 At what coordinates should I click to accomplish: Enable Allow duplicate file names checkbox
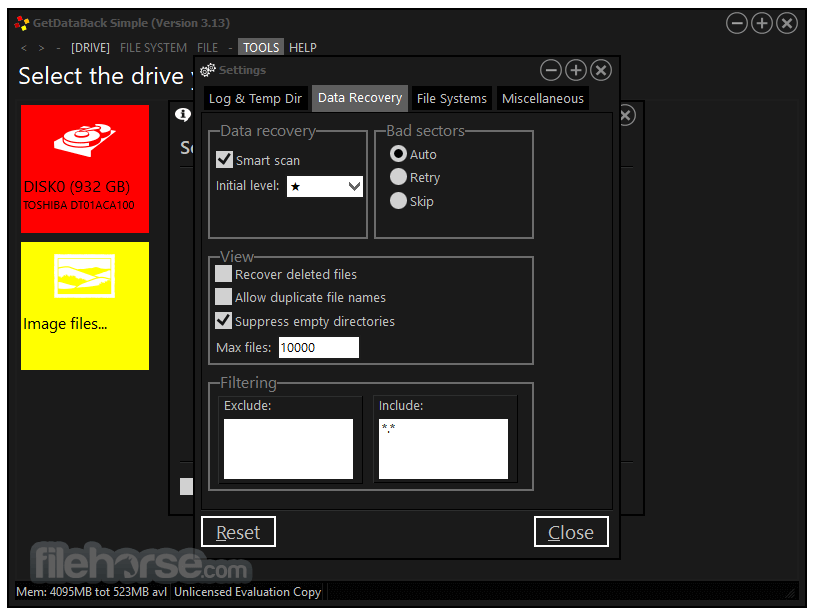[223, 297]
